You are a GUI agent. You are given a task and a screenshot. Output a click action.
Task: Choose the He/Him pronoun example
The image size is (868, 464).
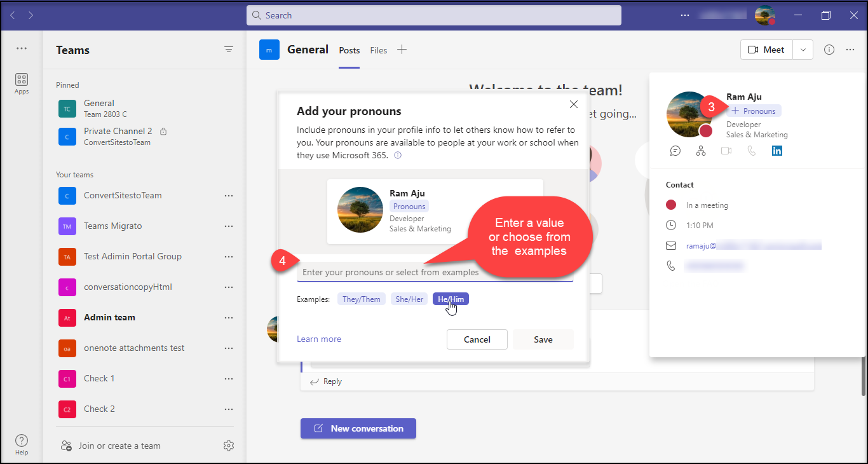[451, 299]
